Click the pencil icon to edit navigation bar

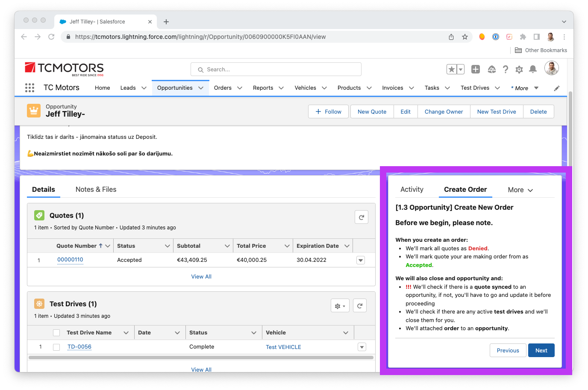[x=557, y=88]
